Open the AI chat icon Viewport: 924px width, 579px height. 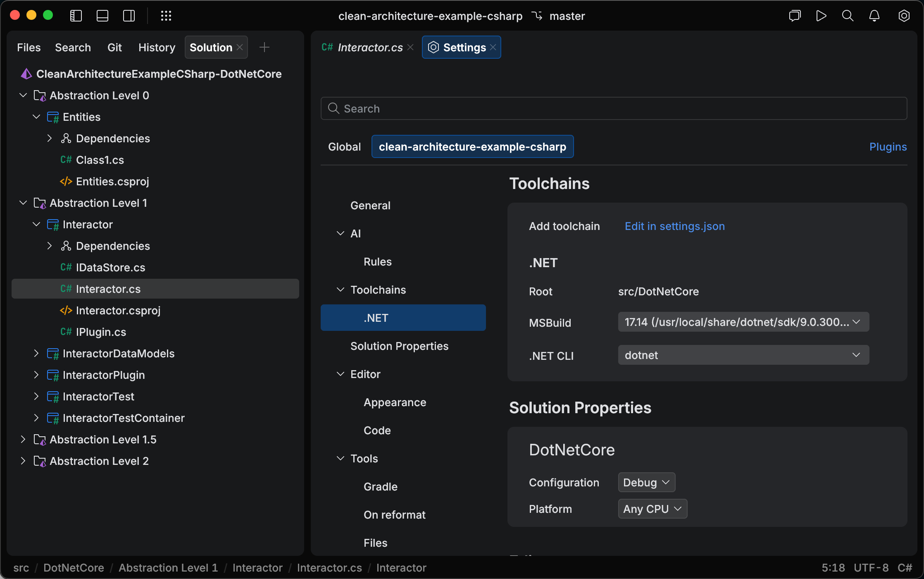click(795, 16)
